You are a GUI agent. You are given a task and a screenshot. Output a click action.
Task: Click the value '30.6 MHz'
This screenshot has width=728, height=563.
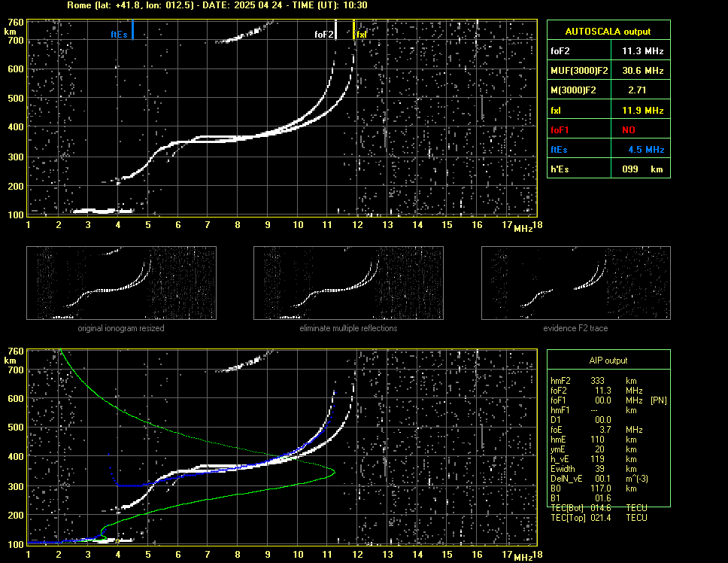642,71
